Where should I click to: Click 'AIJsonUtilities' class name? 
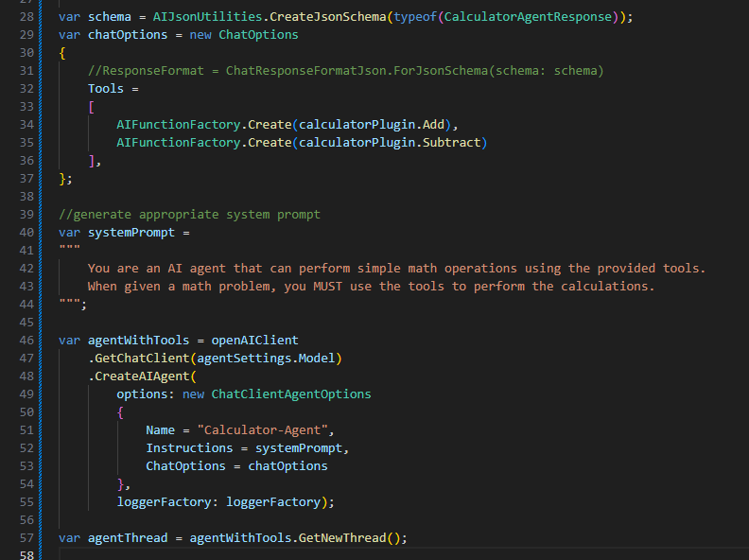coord(207,17)
